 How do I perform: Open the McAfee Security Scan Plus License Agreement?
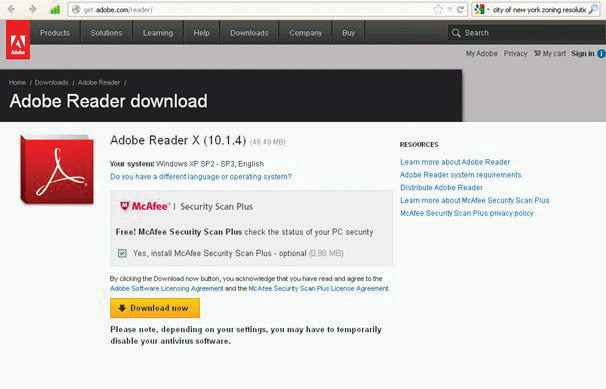(318, 289)
